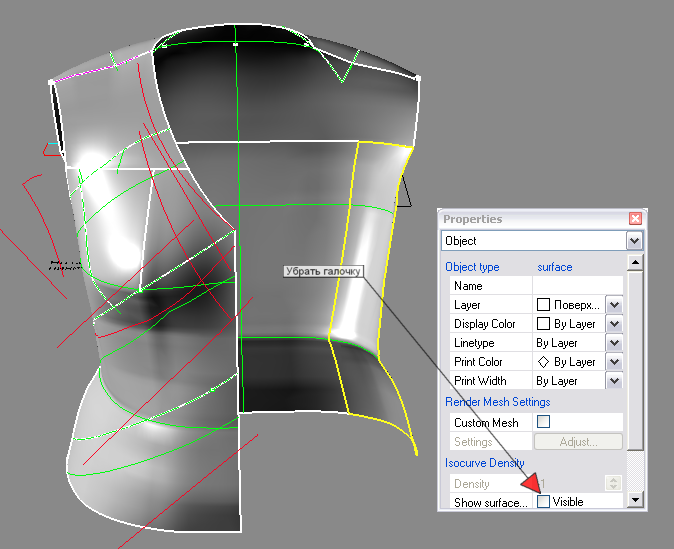This screenshot has width=674, height=549.
Task: Click the Print Color diamond icon
Action: 543,362
